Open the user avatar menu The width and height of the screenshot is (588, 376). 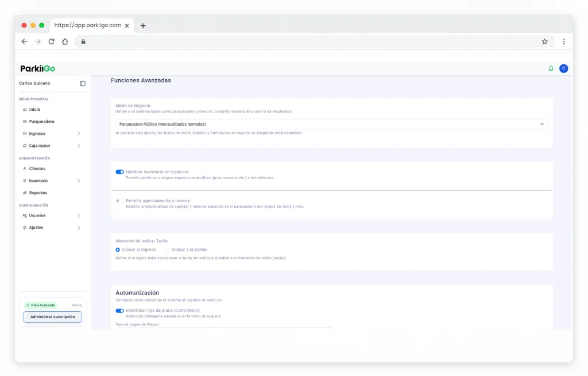coord(563,68)
